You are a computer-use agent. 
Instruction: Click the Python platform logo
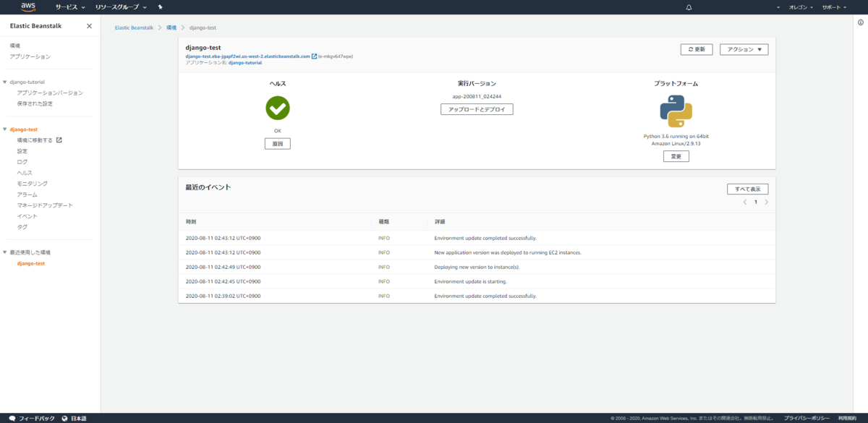[676, 111]
